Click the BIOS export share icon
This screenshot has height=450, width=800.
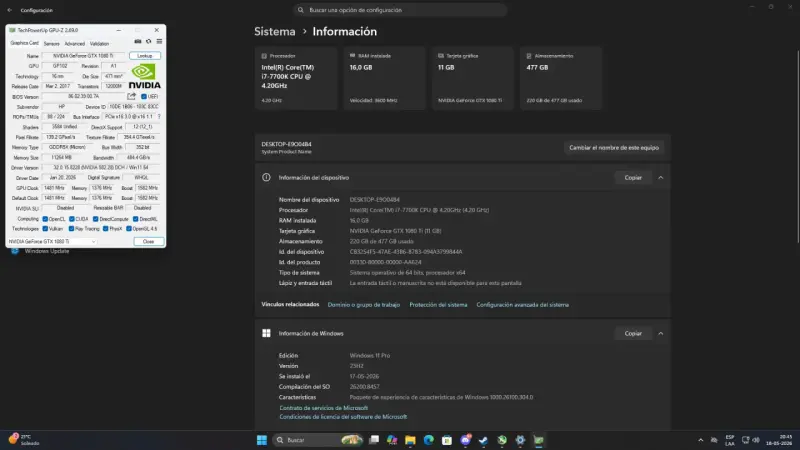(x=132, y=96)
